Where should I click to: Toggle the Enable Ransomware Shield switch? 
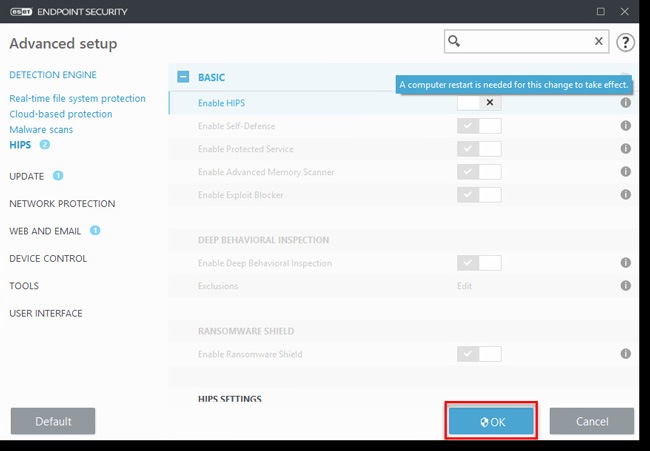click(x=479, y=354)
